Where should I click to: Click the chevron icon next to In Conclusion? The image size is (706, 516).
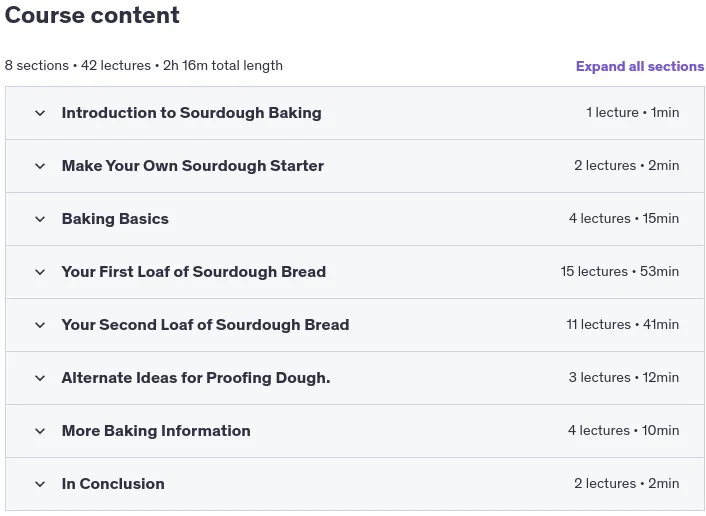[x=40, y=484]
